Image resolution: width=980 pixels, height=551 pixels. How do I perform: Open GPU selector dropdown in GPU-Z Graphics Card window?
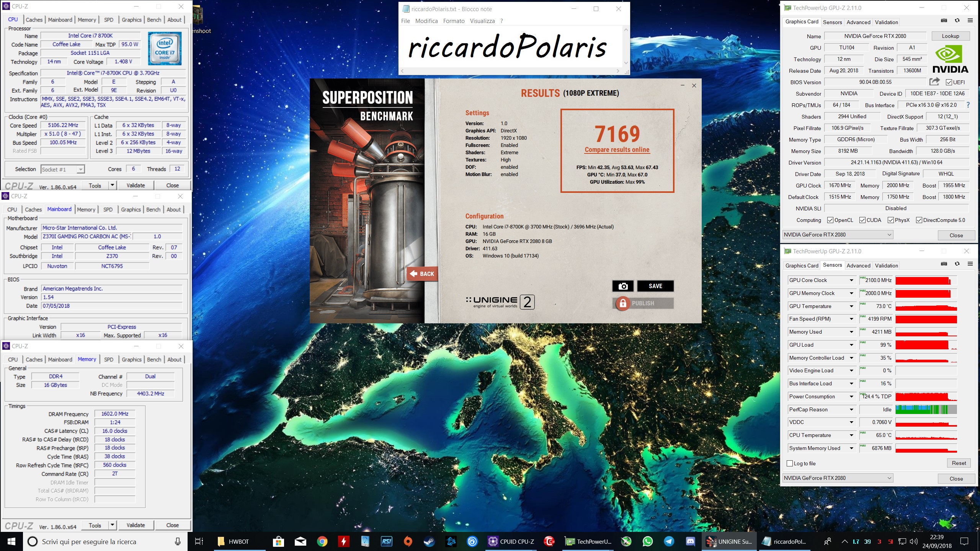pyautogui.click(x=838, y=235)
